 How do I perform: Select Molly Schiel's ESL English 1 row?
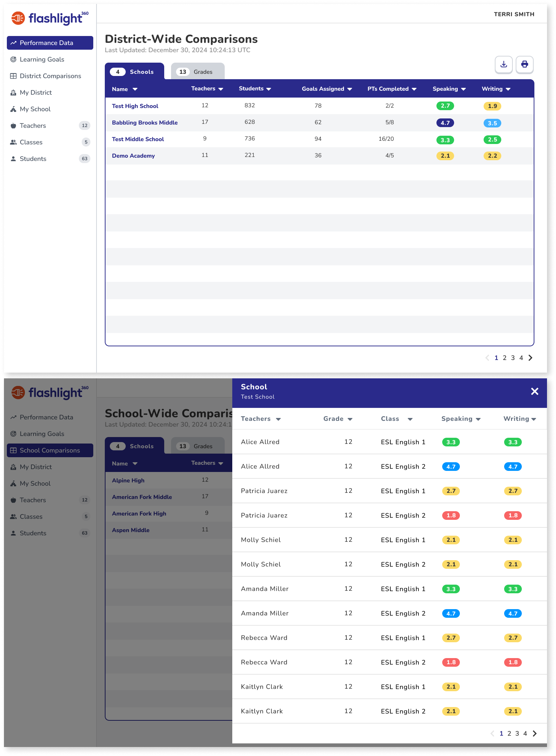pos(390,540)
